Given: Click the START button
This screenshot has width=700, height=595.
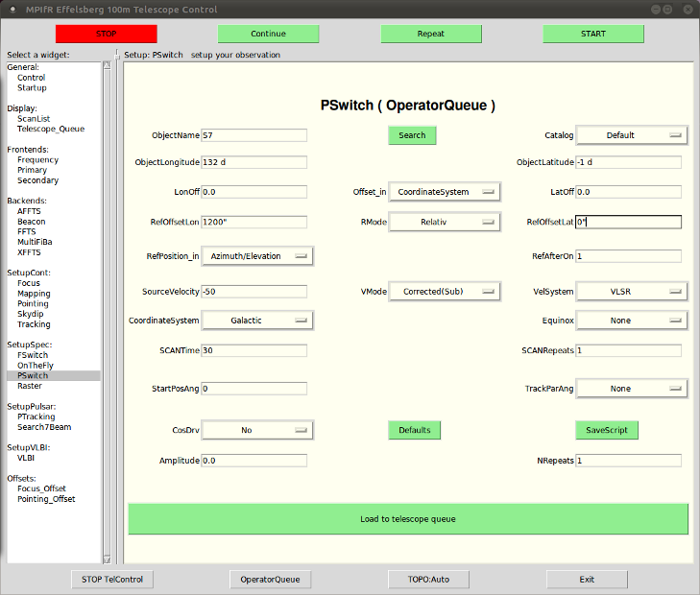Looking at the screenshot, I should pos(593,34).
